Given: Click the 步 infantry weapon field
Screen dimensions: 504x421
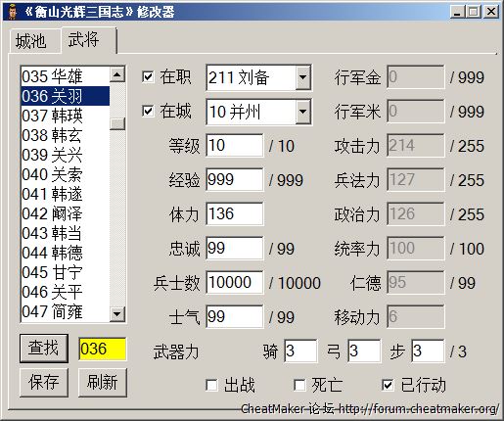Looking at the screenshot, I should click(x=428, y=351).
